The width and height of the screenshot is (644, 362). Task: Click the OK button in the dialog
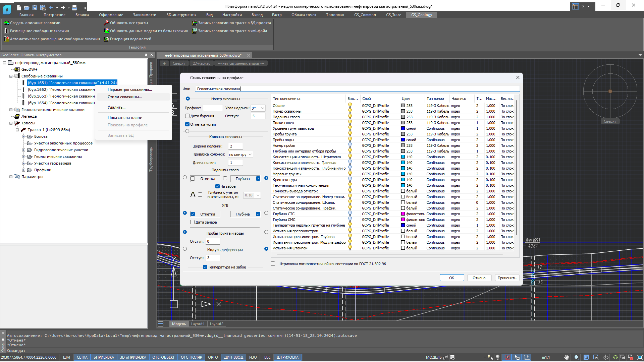point(452,278)
